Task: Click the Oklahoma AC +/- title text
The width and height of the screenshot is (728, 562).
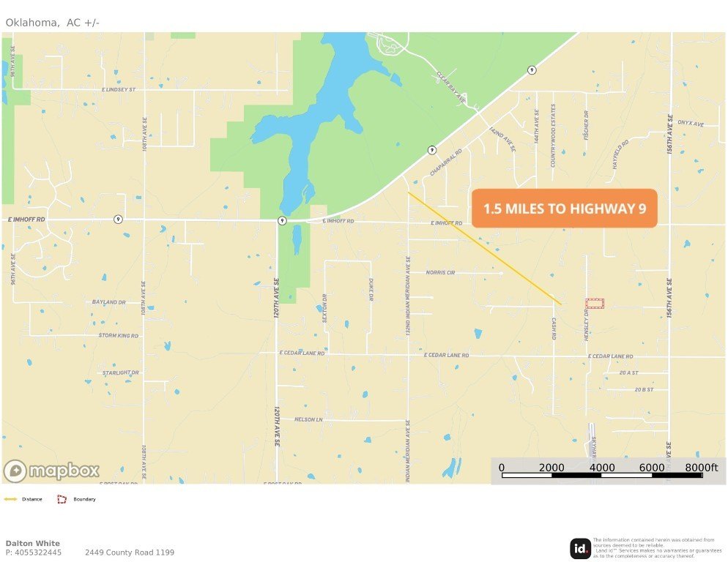Action: pos(53,22)
